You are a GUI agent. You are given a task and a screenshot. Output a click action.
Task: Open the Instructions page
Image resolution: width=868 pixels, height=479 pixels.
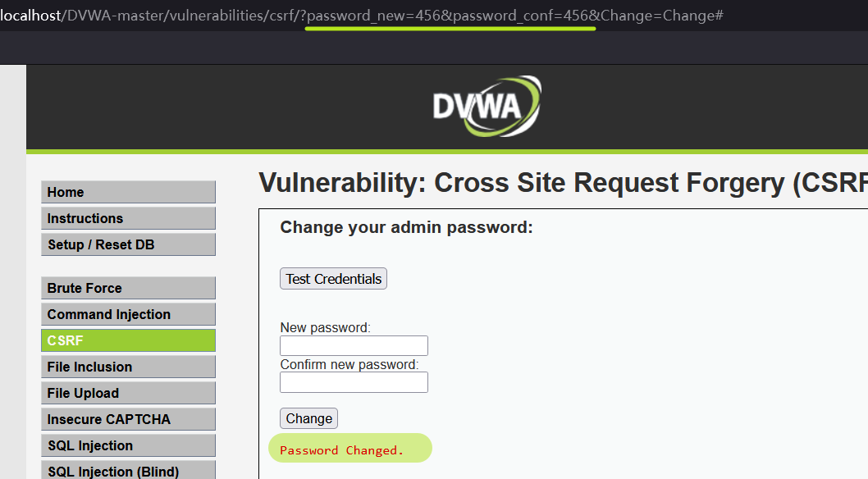(x=128, y=218)
